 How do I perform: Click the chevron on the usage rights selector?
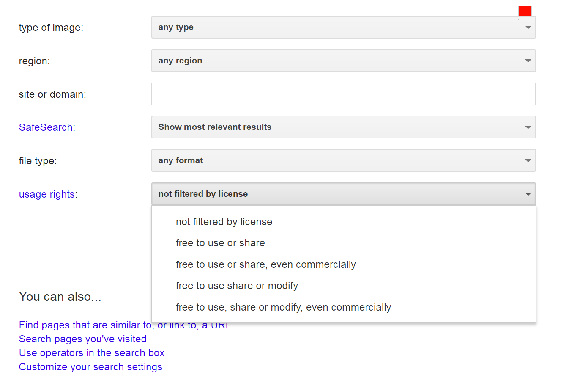point(528,194)
